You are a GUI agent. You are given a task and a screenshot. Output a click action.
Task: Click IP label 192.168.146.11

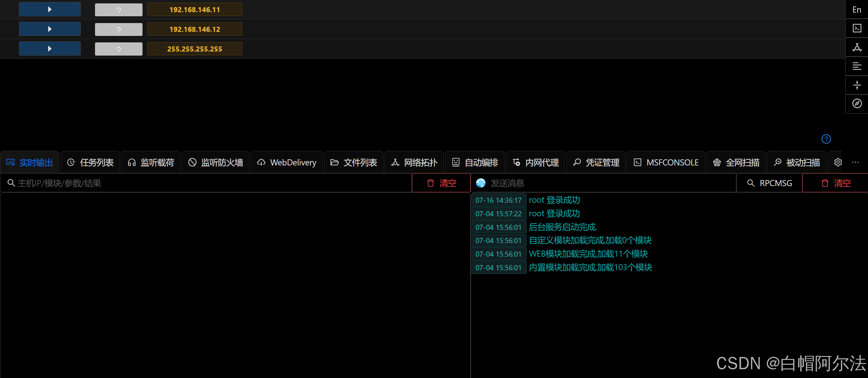tap(195, 9)
